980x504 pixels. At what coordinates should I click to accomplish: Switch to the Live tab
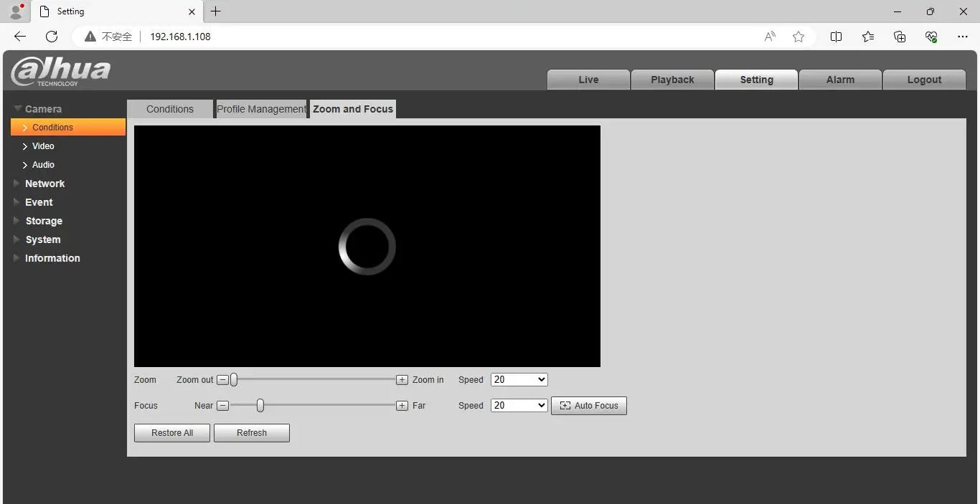588,80
